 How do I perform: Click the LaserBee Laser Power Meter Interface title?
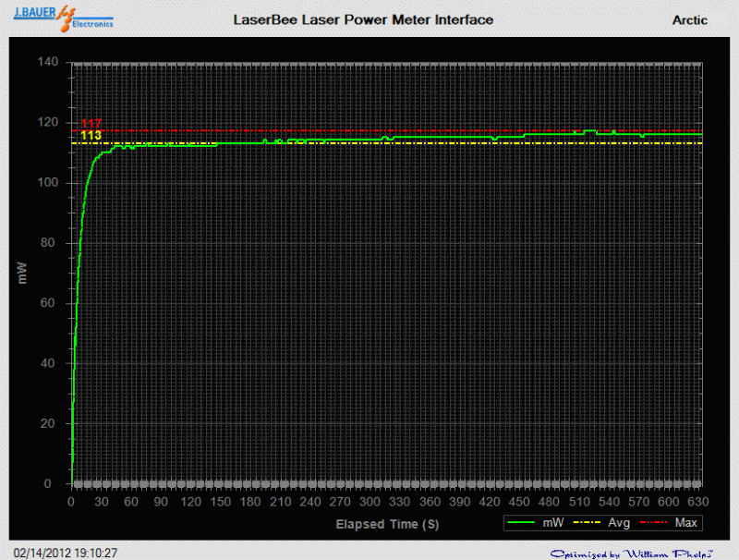tap(363, 19)
